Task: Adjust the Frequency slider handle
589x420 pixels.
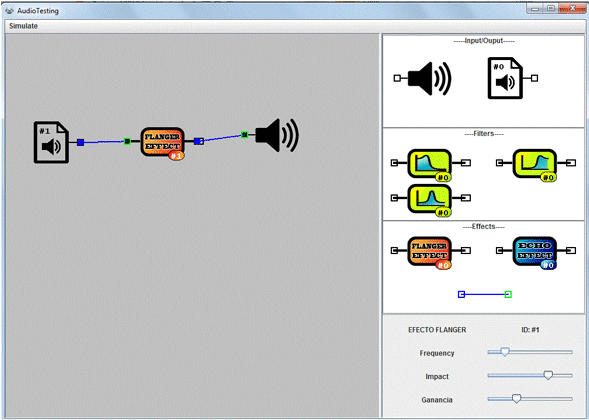Action: 505,352
